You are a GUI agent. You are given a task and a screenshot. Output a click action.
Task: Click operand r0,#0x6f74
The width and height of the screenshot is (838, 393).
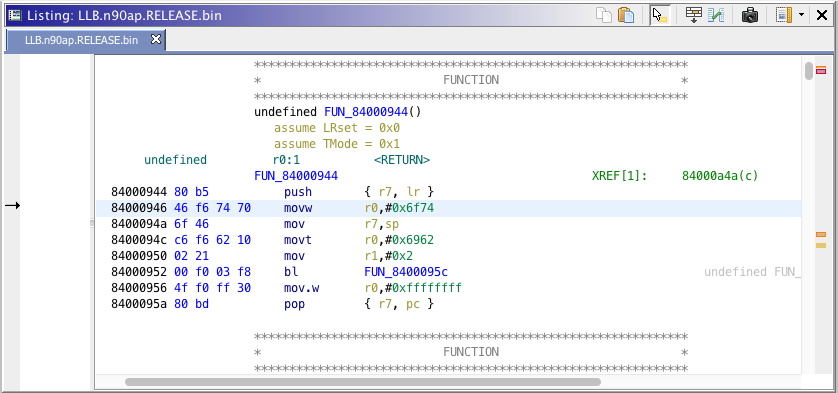(399, 208)
